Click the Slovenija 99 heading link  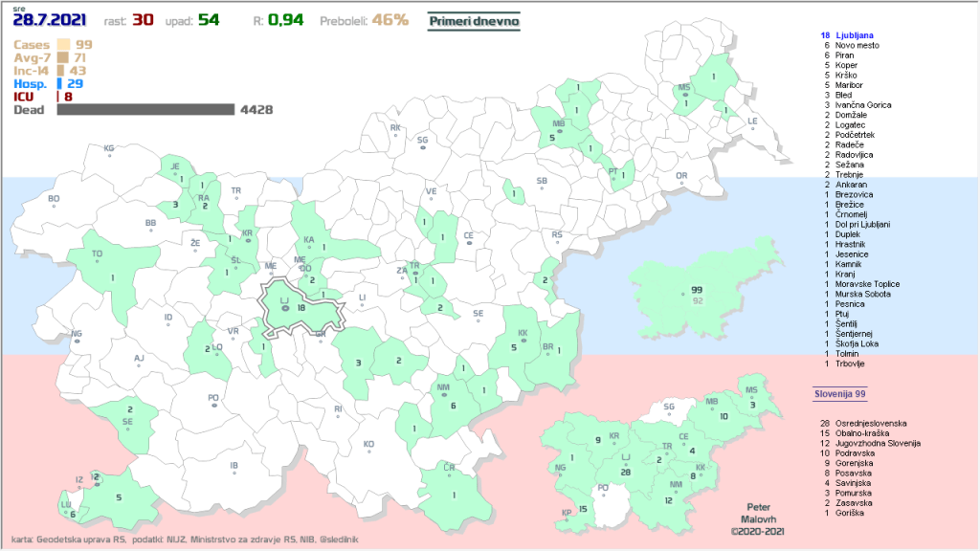(x=838, y=393)
